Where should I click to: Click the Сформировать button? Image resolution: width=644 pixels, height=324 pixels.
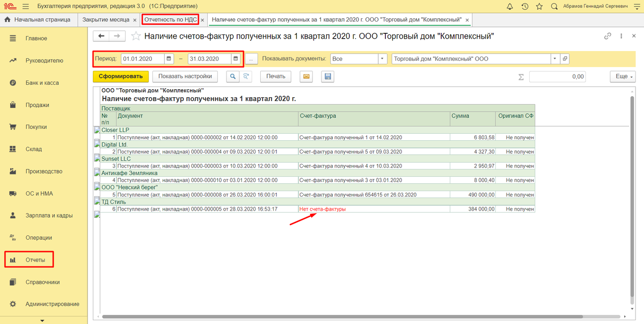[121, 76]
